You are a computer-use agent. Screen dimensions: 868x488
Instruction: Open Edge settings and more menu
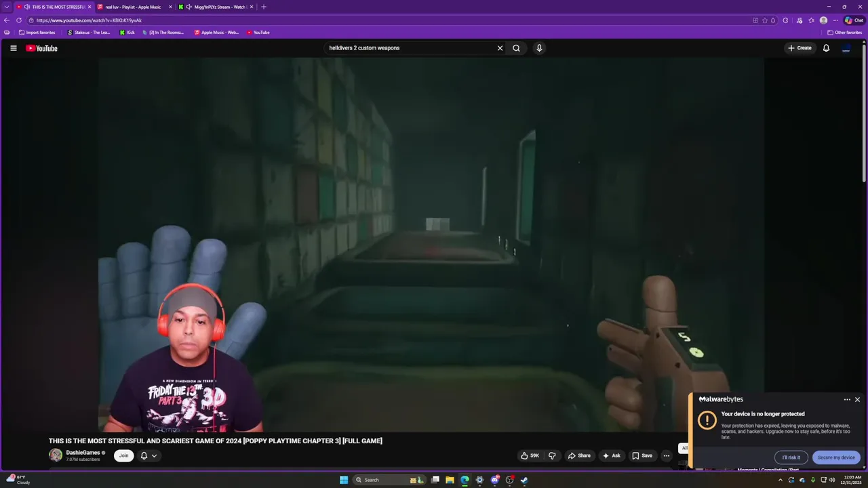click(x=835, y=20)
